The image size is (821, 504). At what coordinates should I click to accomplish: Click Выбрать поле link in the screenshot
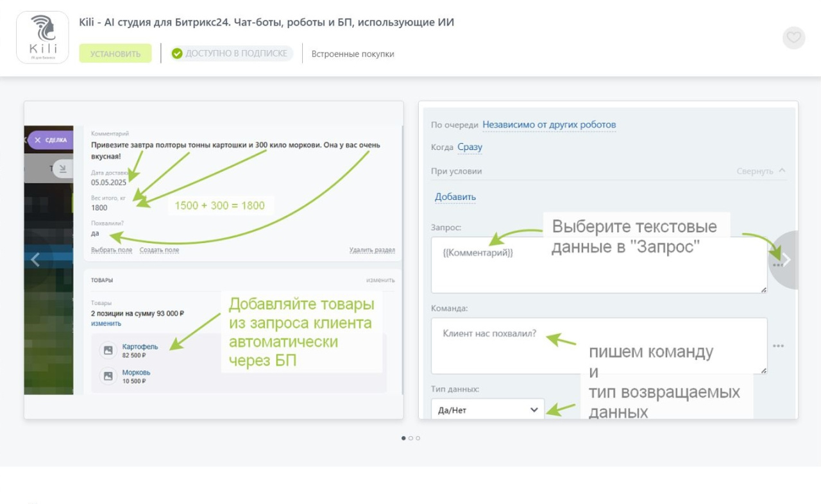click(112, 250)
